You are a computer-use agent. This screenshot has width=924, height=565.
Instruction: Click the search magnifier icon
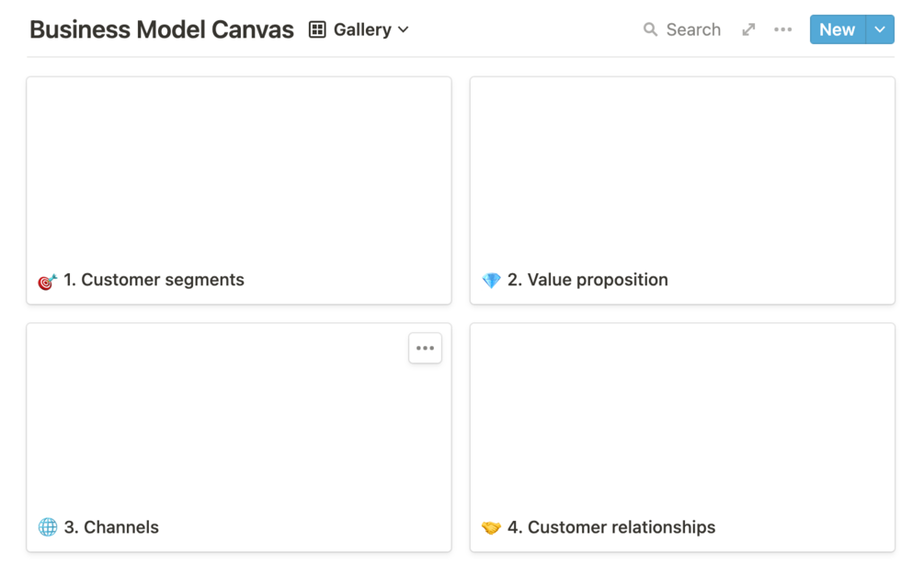(x=650, y=29)
